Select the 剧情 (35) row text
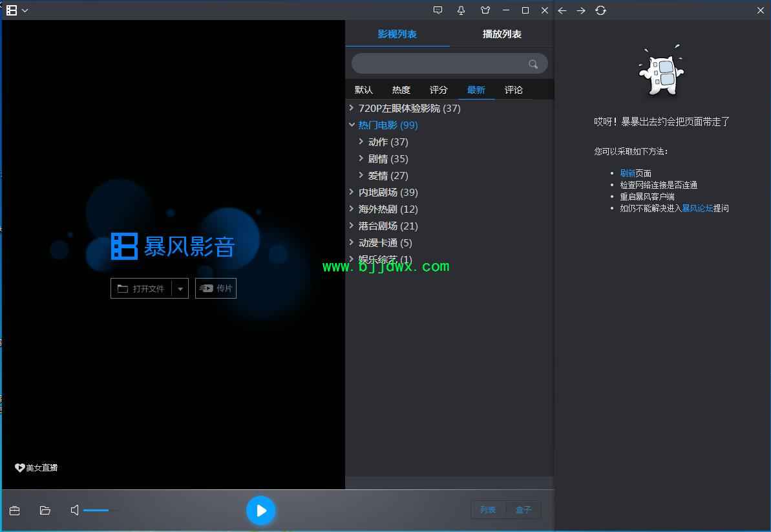771x532 pixels. [x=388, y=159]
